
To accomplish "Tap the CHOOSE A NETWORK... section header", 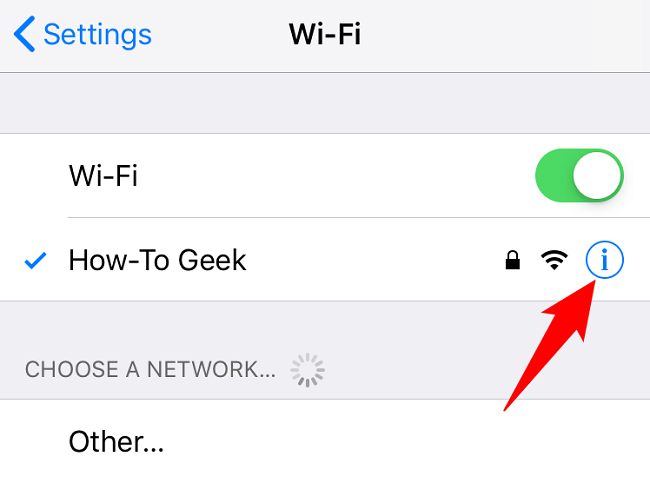I will pyautogui.click(x=150, y=369).
